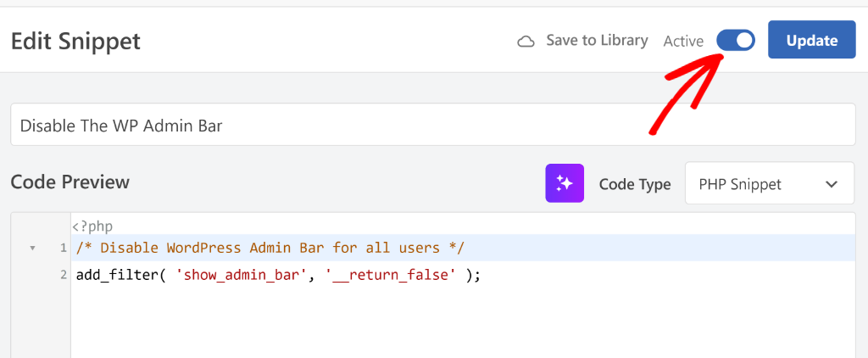Toggle the Active snippet switch off

point(735,41)
